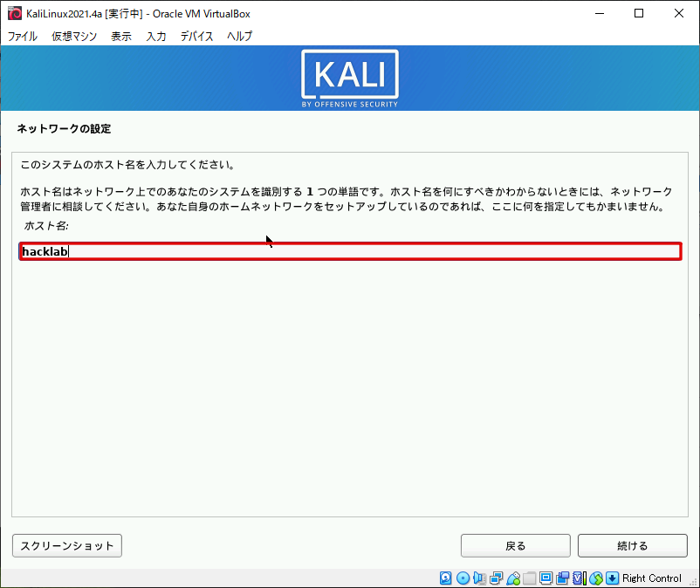Viewport: 700px width, 588px height.
Task: Click the Right Control host key label
Action: tap(652, 578)
